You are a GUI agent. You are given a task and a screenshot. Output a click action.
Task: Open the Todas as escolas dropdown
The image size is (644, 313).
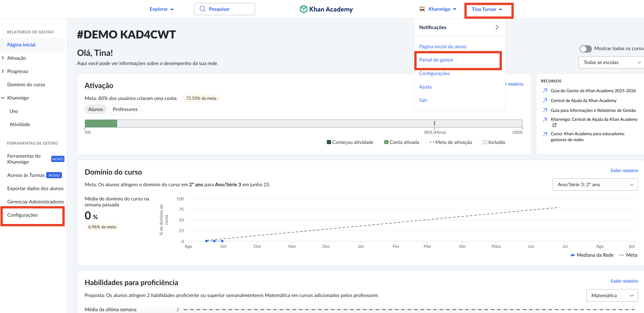point(611,62)
